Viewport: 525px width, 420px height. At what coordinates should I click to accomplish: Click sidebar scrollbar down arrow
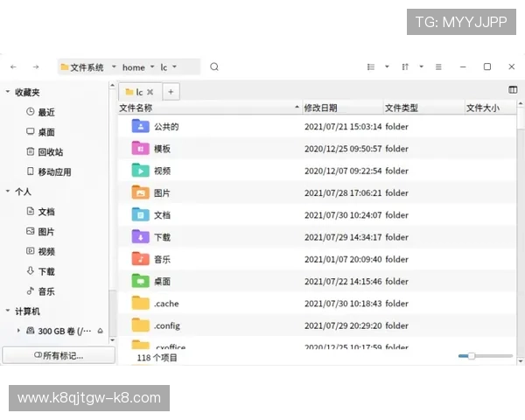(112, 340)
